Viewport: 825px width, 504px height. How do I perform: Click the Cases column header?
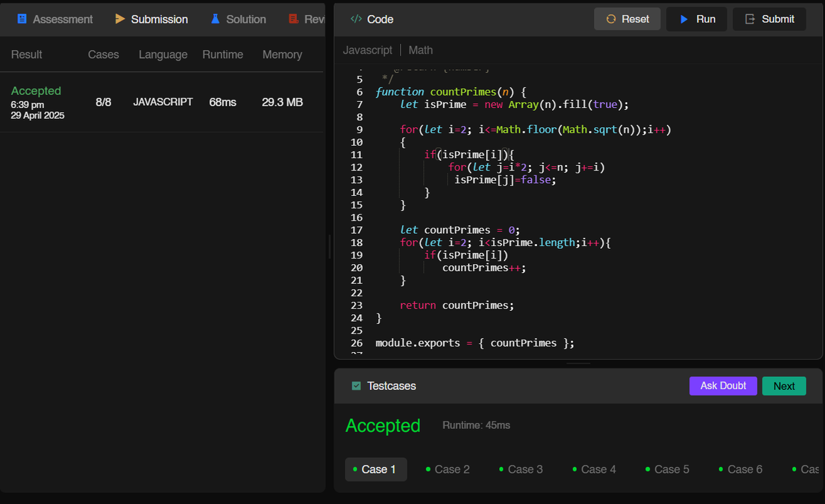[103, 54]
